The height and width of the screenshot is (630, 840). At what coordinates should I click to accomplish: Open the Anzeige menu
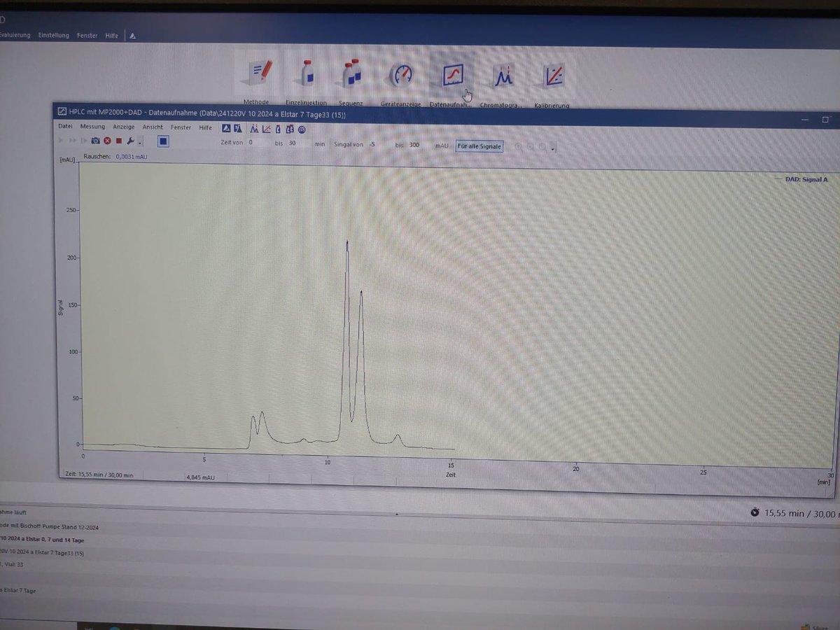click(x=124, y=127)
